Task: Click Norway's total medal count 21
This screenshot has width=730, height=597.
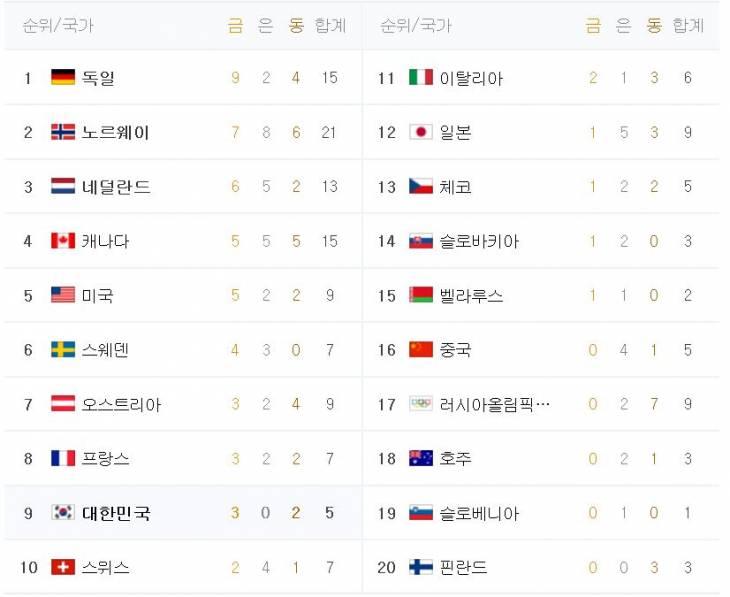Action: click(329, 132)
